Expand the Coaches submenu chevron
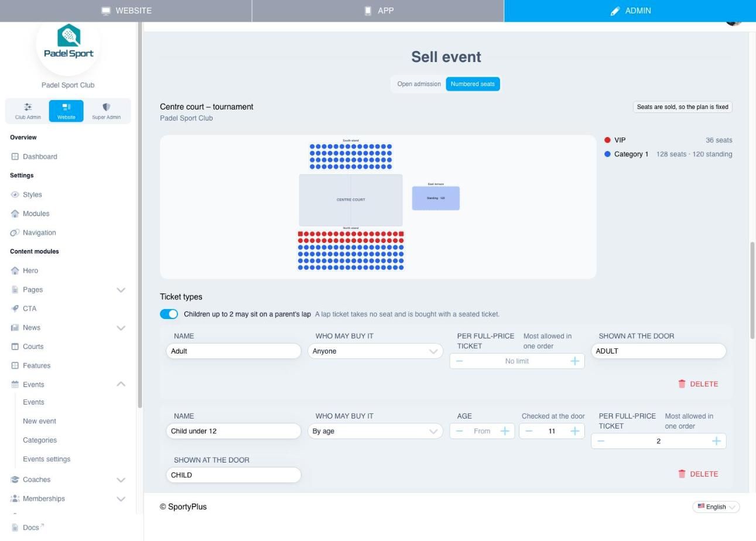This screenshot has width=756, height=541. click(121, 480)
